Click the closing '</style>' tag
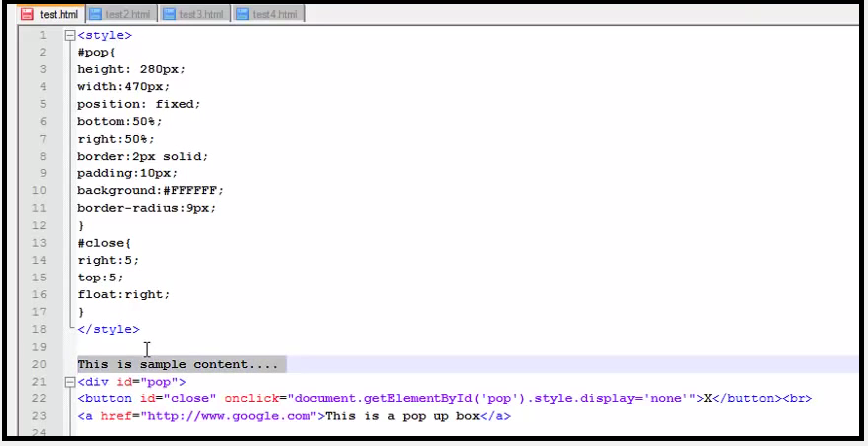Viewport: 868px width, 446px height. (108, 329)
